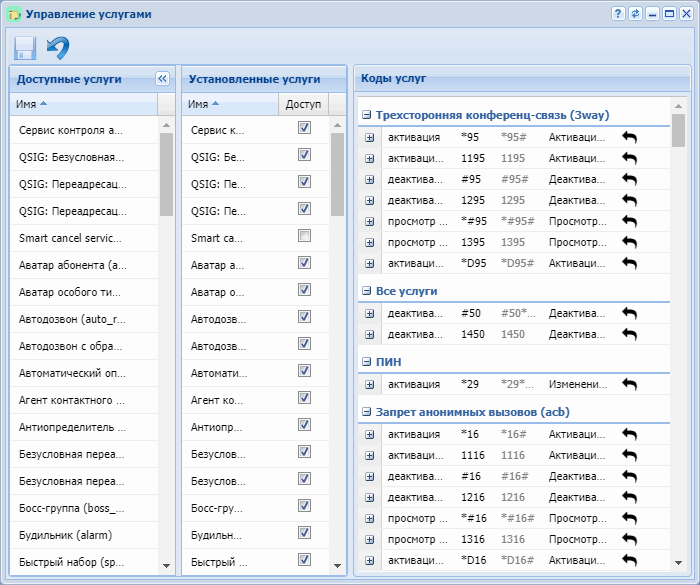The width and height of the screenshot is (700, 585).
Task: Select Будильник (alarm) in available services list
Action: (67, 535)
